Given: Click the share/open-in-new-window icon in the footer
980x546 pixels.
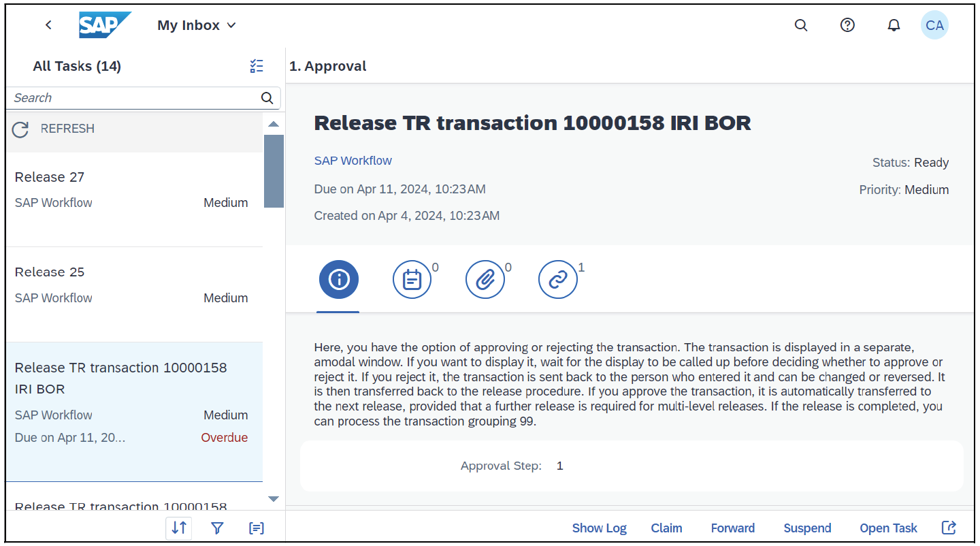Looking at the screenshot, I should (949, 527).
